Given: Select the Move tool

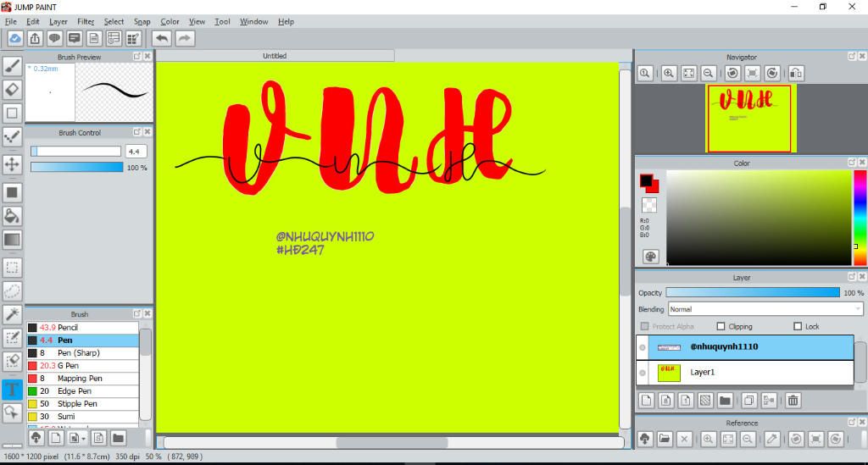Looking at the screenshot, I should pos(12,164).
